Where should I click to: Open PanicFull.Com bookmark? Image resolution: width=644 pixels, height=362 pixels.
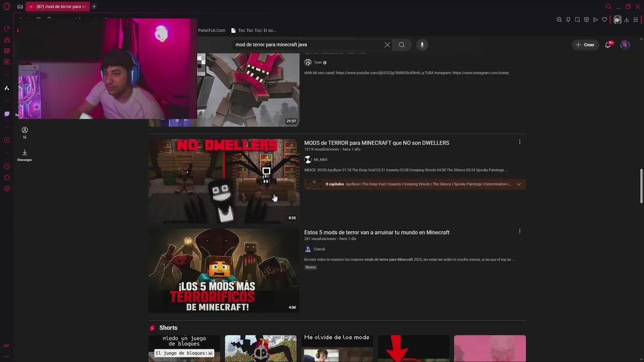click(x=212, y=30)
